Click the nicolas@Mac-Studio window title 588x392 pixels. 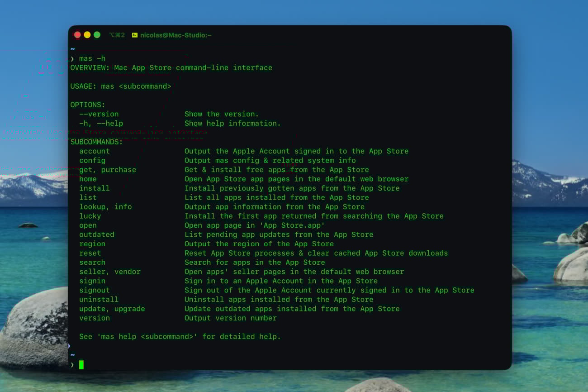(175, 35)
